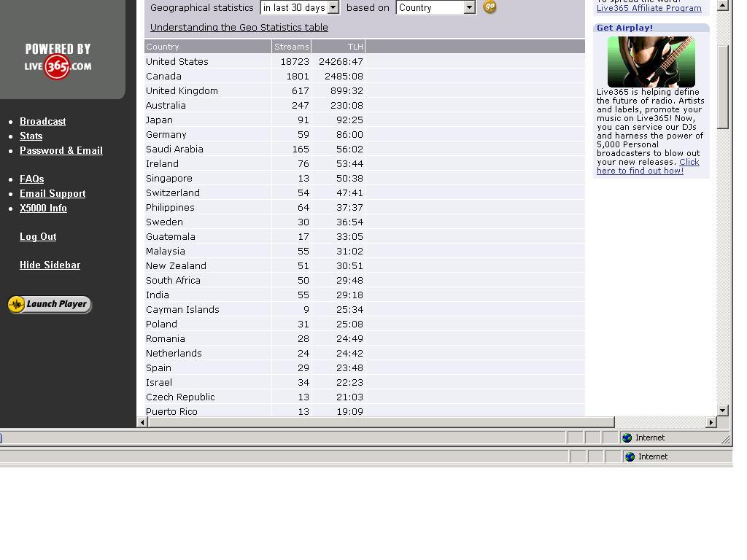Image resolution: width=747 pixels, height=560 pixels.
Task: Click Saudi Arabia row
Action: [365, 149]
